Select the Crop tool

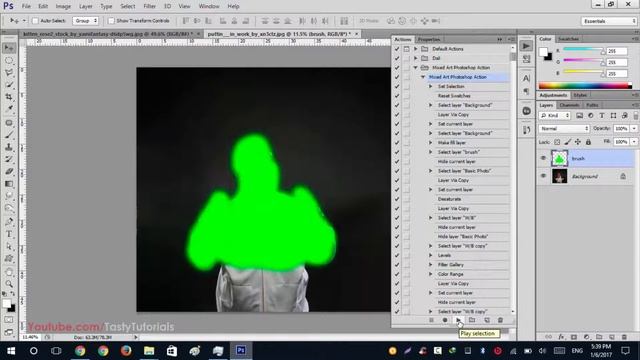[x=9, y=97]
